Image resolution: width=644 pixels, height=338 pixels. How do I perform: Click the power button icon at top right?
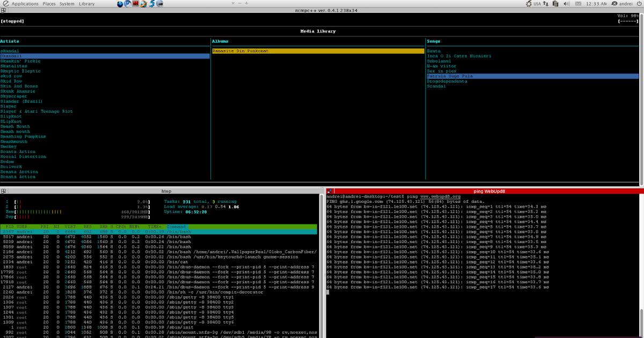640,4
